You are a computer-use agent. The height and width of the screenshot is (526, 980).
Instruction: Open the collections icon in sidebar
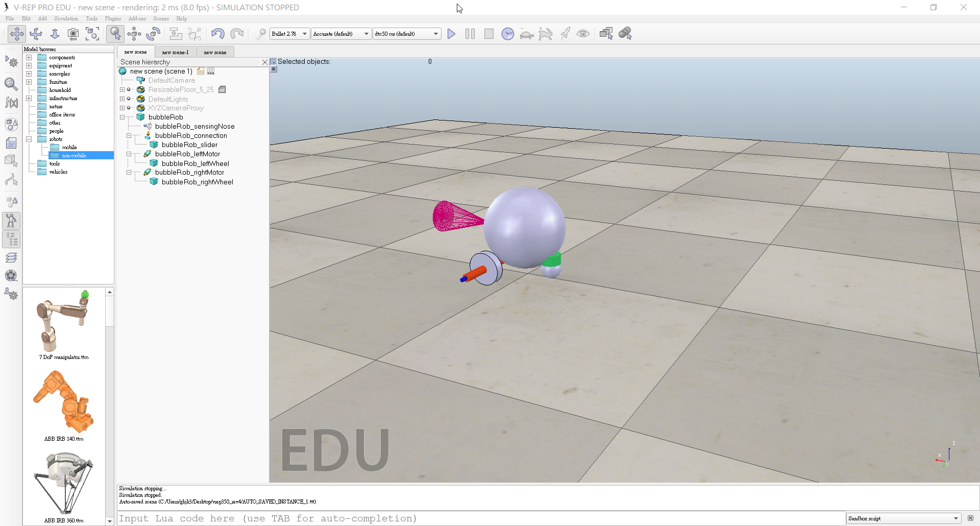(11, 124)
